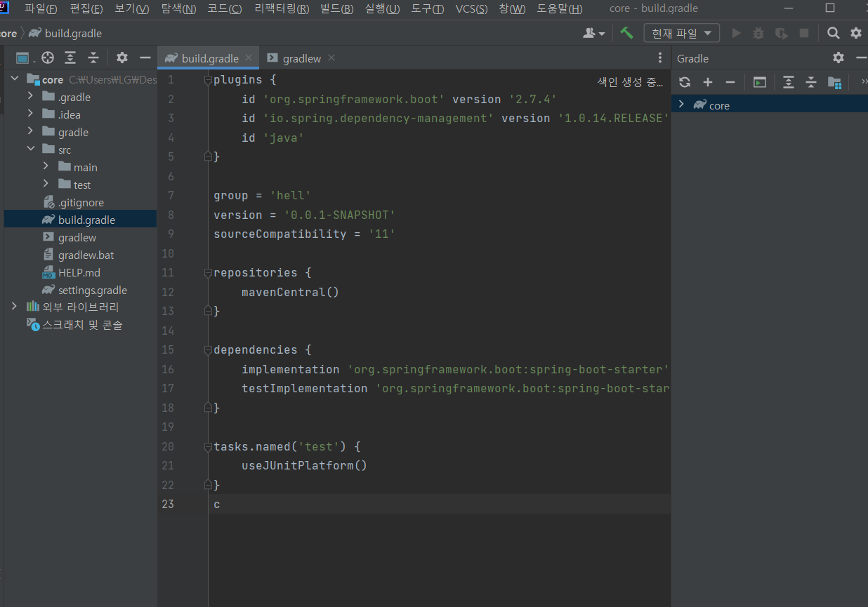
Task: Click build.gradle in navigation breadcrumb
Action: (65, 34)
